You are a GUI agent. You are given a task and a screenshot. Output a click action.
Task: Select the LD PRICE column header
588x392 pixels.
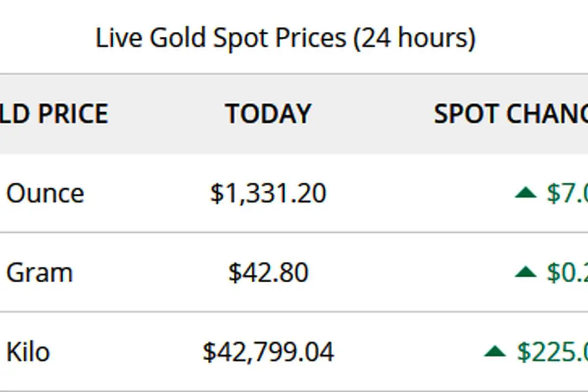click(54, 114)
